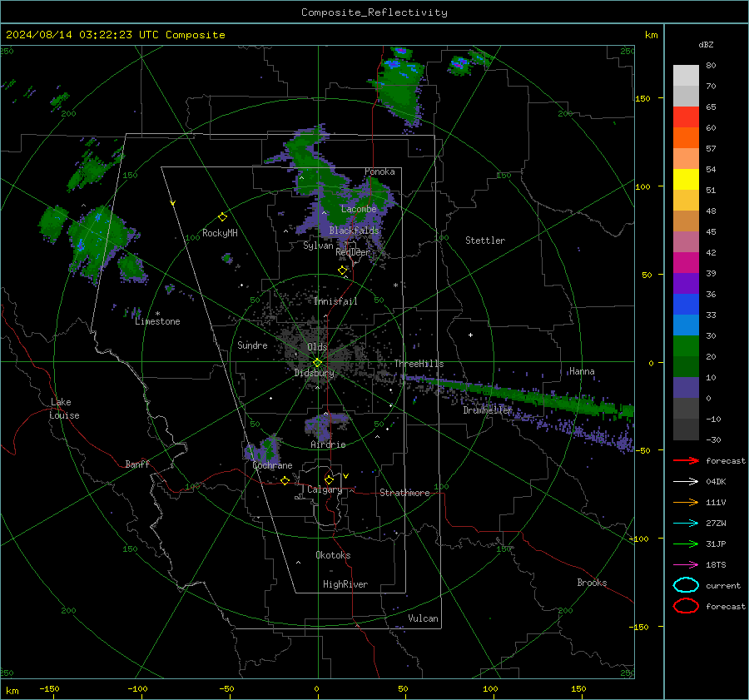Click the red 'forecast' ellipse icon

click(686, 606)
